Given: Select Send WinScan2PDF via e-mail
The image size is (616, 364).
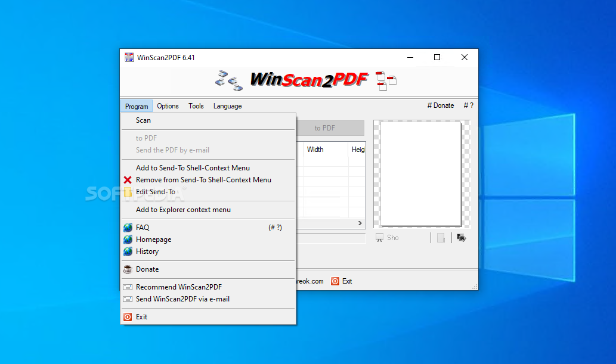Looking at the screenshot, I should click(208, 299).
